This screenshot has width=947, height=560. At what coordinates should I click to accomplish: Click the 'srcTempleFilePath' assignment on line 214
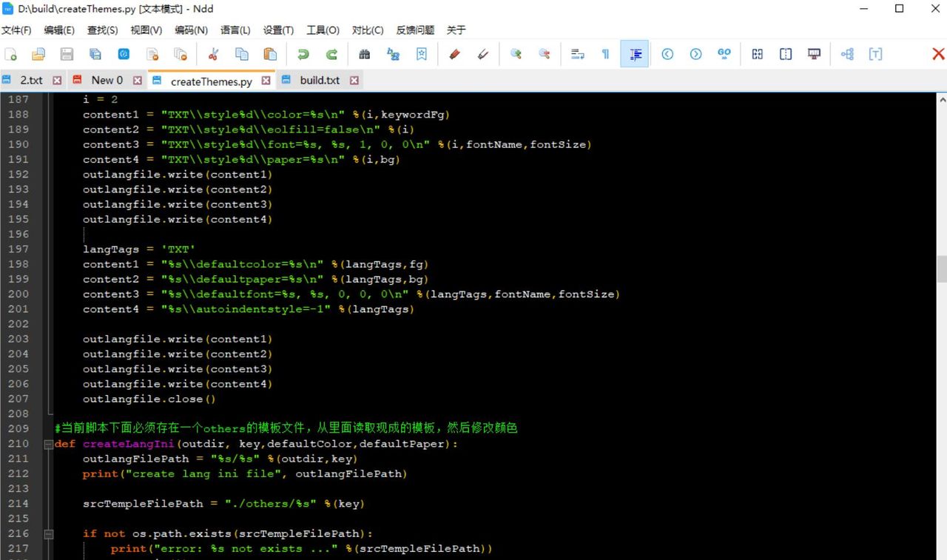pyautogui.click(x=223, y=504)
